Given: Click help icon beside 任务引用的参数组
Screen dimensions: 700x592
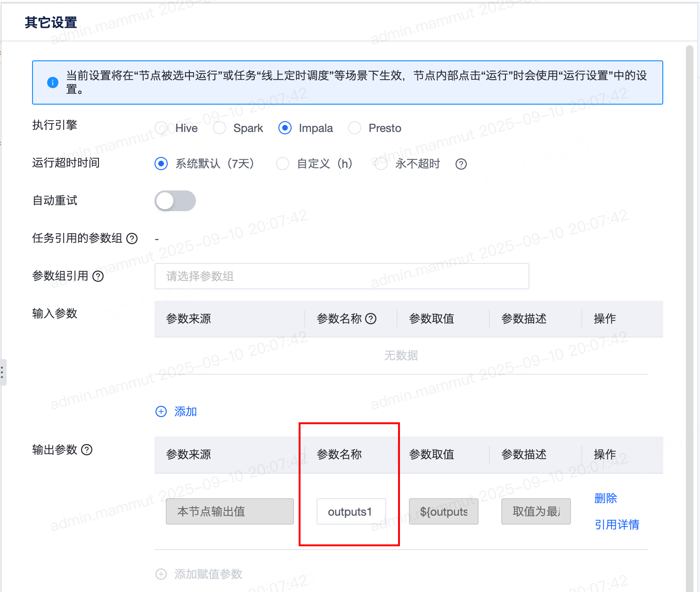Looking at the screenshot, I should [132, 238].
